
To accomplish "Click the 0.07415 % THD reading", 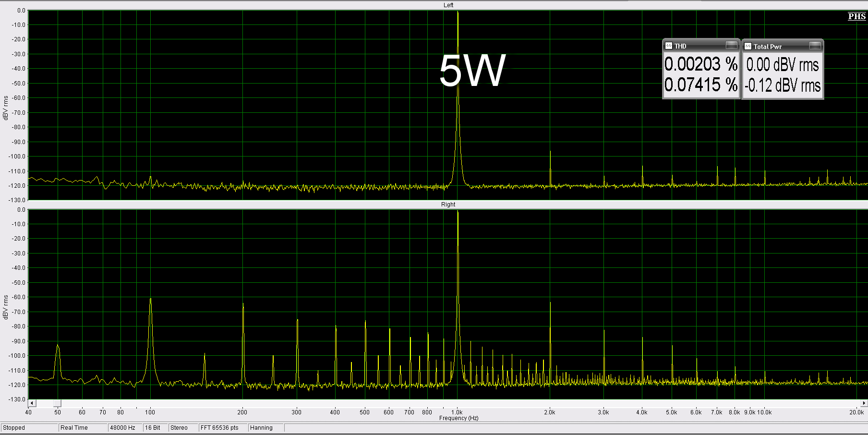I will click(700, 85).
